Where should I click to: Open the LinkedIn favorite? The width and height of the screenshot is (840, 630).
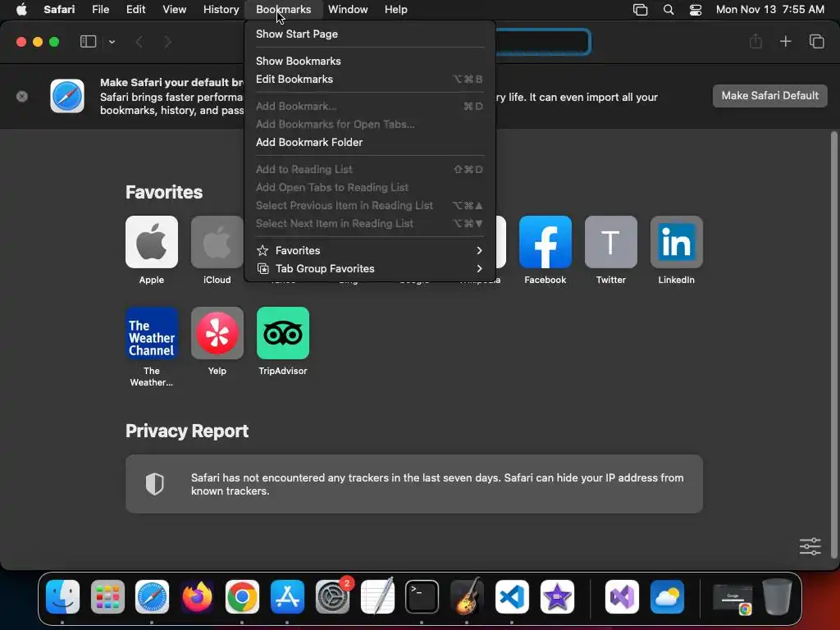(x=676, y=242)
